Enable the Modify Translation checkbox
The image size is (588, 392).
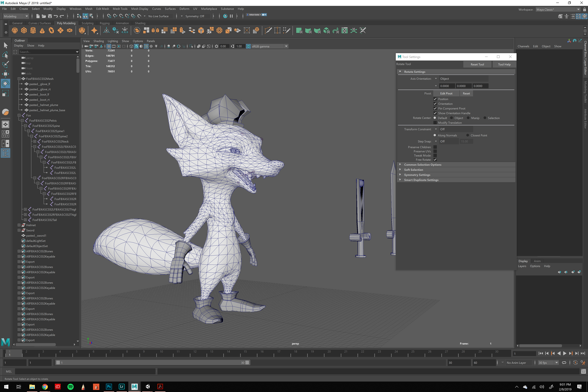point(435,123)
